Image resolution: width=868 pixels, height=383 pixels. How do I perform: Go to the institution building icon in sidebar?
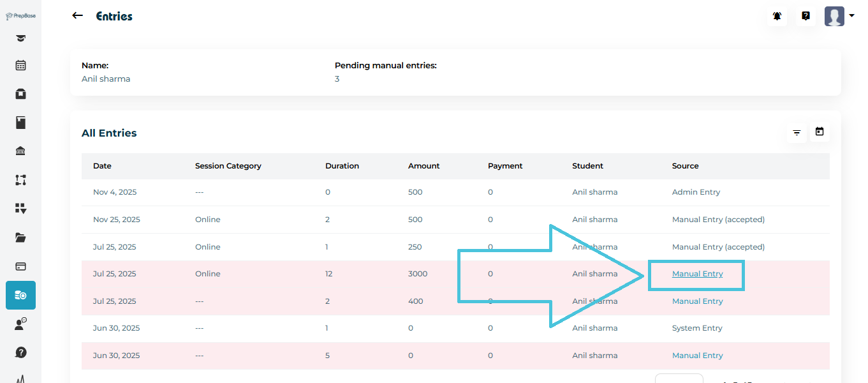20,151
